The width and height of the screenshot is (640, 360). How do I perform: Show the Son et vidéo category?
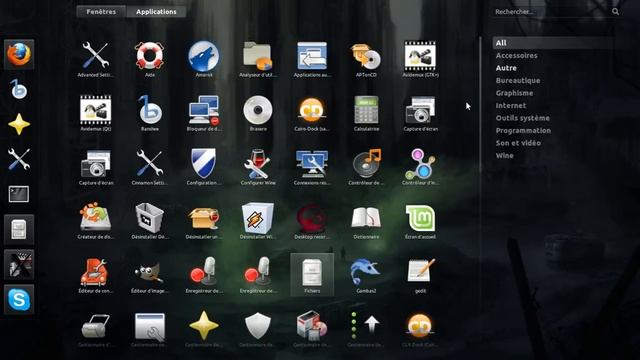pyautogui.click(x=518, y=143)
